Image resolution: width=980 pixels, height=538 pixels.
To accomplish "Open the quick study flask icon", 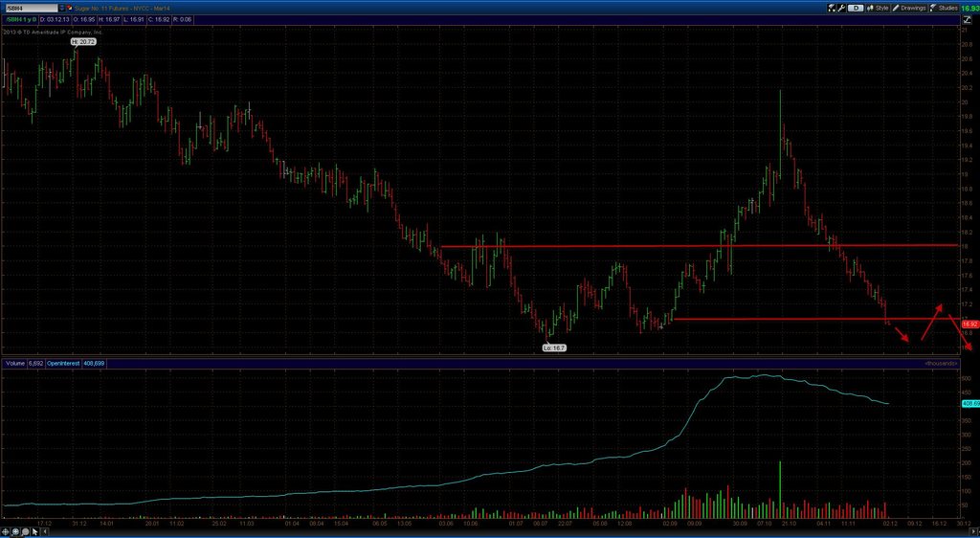I will (832, 8).
